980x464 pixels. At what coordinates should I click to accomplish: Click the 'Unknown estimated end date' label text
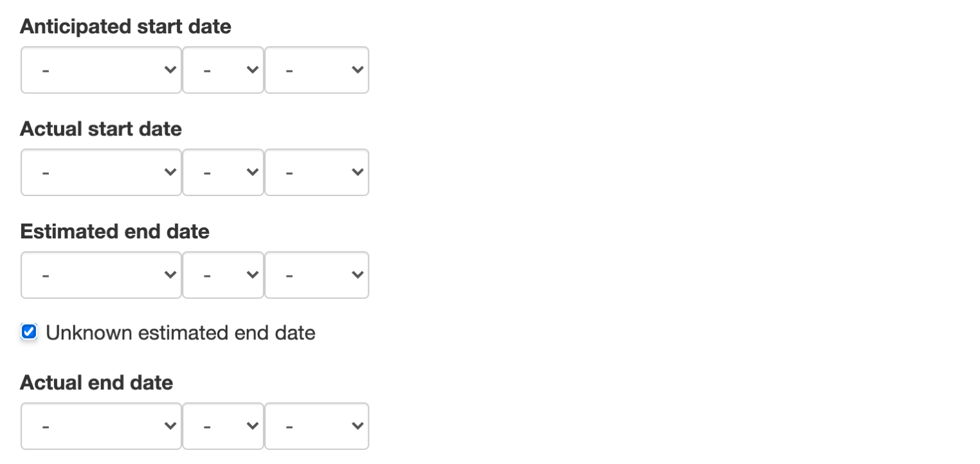181,333
